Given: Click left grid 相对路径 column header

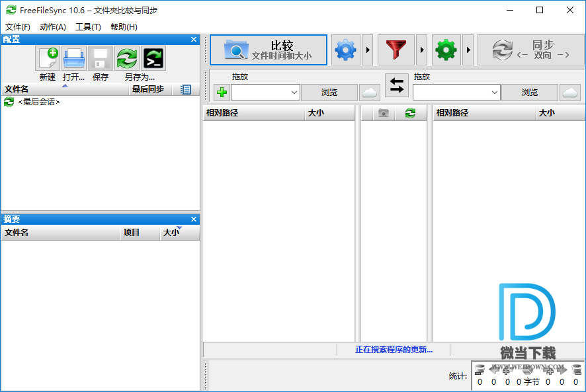Looking at the screenshot, I should coord(254,113).
